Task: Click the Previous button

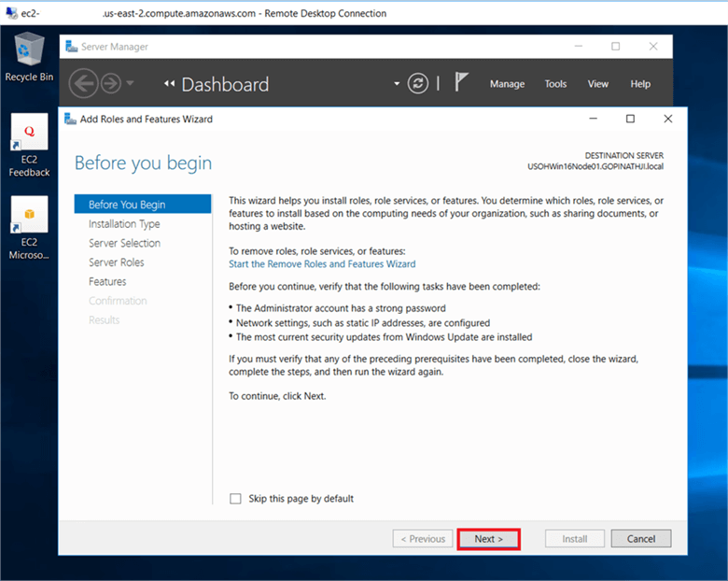Action: click(x=423, y=539)
